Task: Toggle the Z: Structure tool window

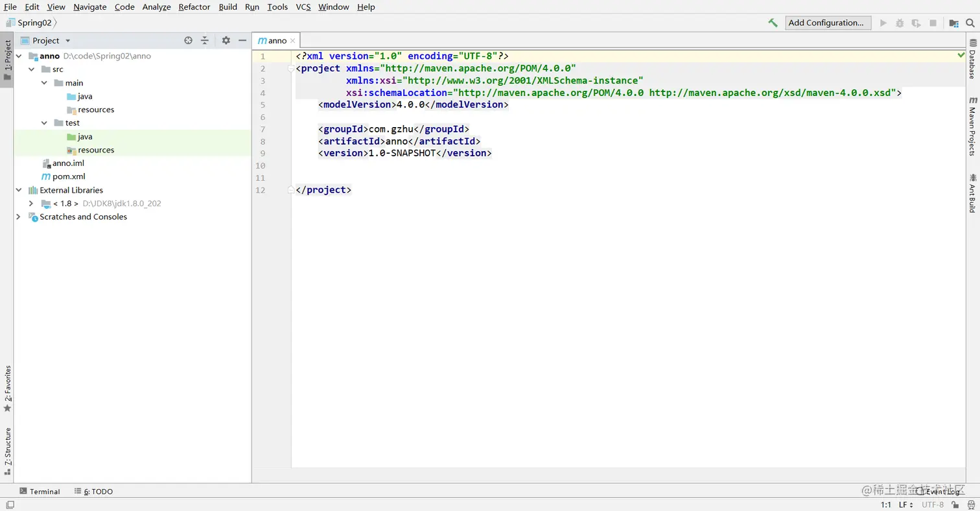Action: (x=7, y=451)
